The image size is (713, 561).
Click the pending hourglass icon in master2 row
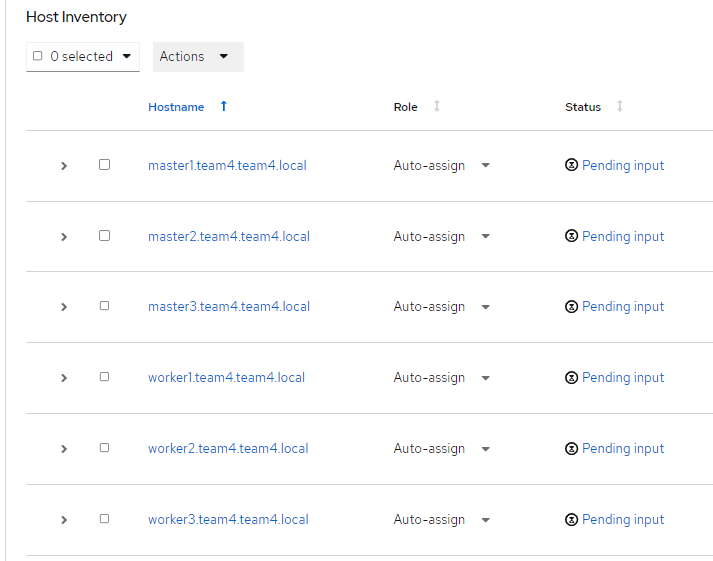click(572, 235)
